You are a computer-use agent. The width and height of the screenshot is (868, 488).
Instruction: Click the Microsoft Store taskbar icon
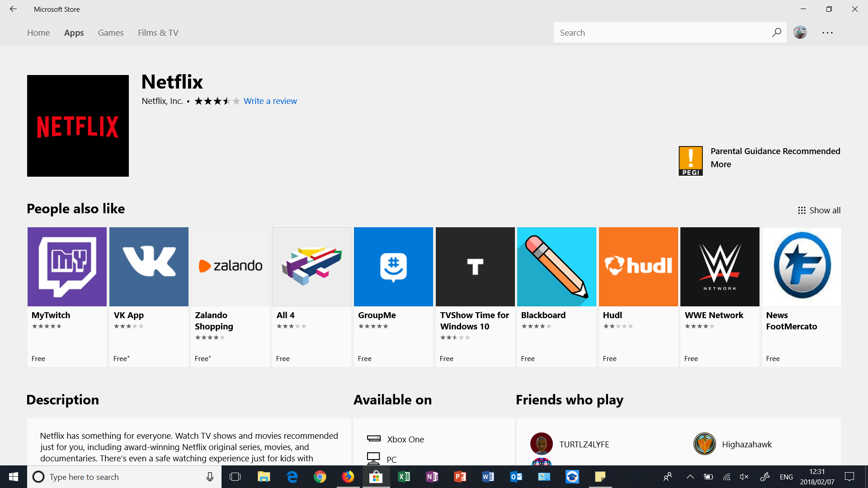(x=376, y=477)
